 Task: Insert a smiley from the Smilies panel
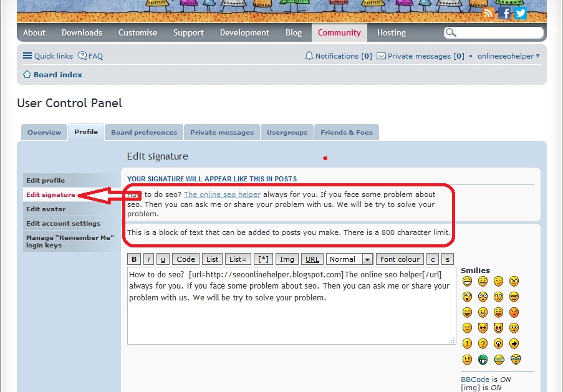click(x=467, y=281)
